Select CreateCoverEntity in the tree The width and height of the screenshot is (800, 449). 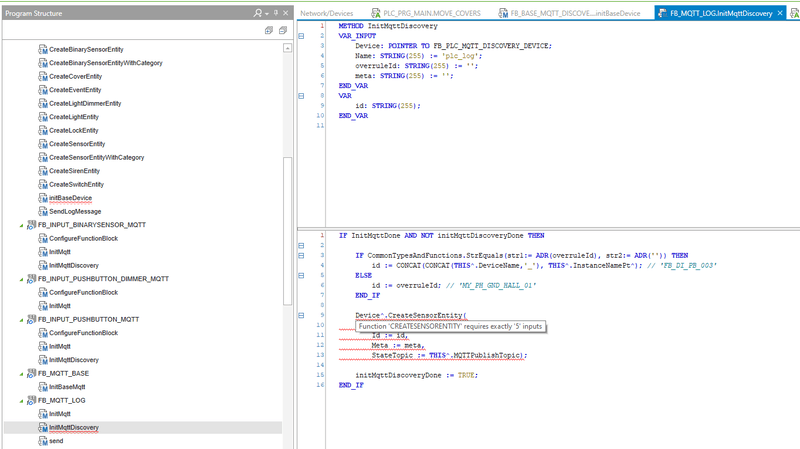(x=76, y=77)
